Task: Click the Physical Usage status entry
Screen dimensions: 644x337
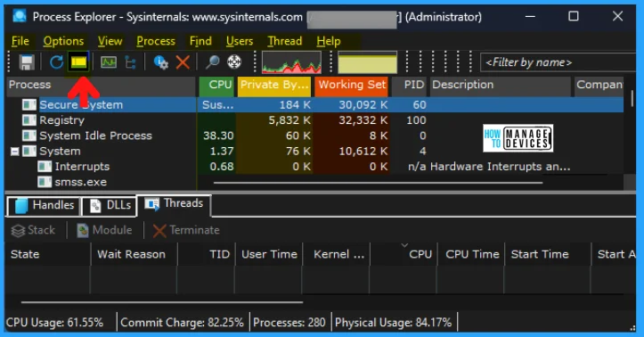Action: point(393,323)
